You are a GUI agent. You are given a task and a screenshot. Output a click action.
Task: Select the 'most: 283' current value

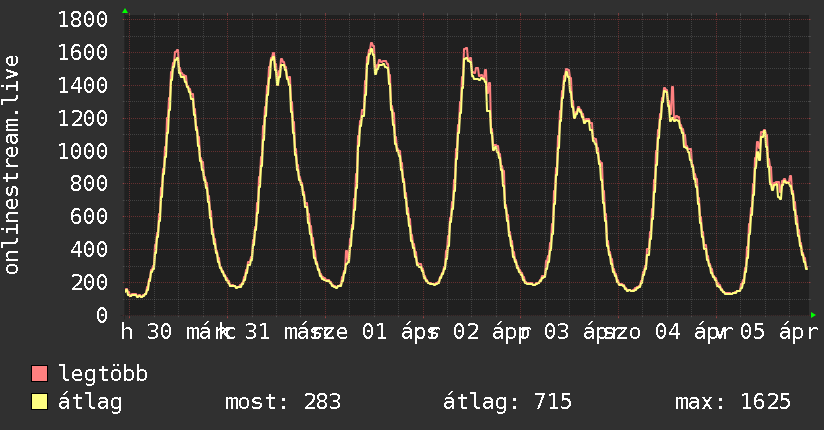[284, 402]
